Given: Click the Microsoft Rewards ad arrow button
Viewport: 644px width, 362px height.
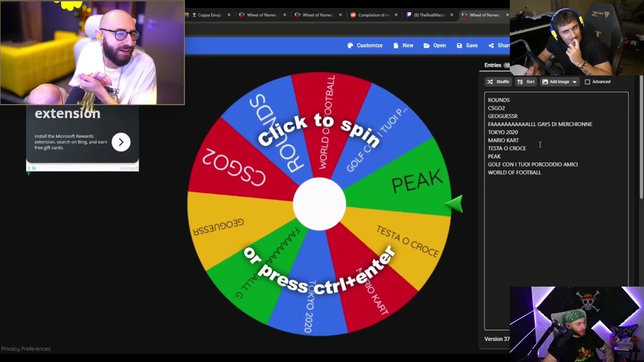Looking at the screenshot, I should pos(121,142).
